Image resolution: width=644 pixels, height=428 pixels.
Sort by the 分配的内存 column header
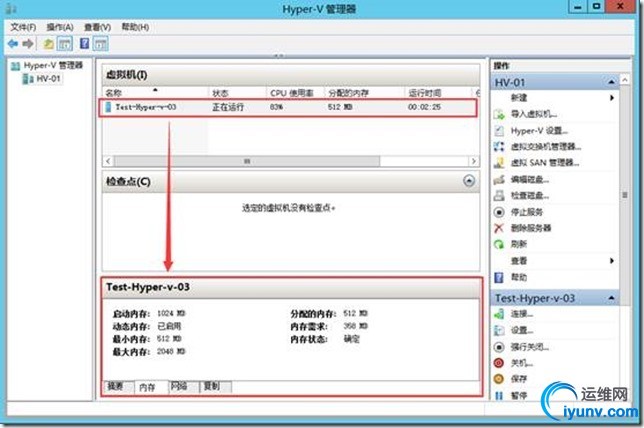pos(364,93)
